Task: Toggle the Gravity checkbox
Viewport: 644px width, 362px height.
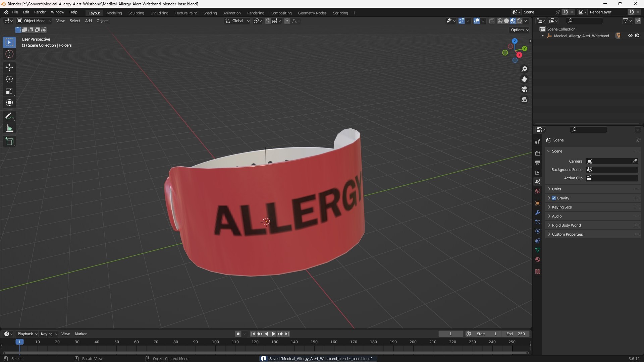Action: 554,198
